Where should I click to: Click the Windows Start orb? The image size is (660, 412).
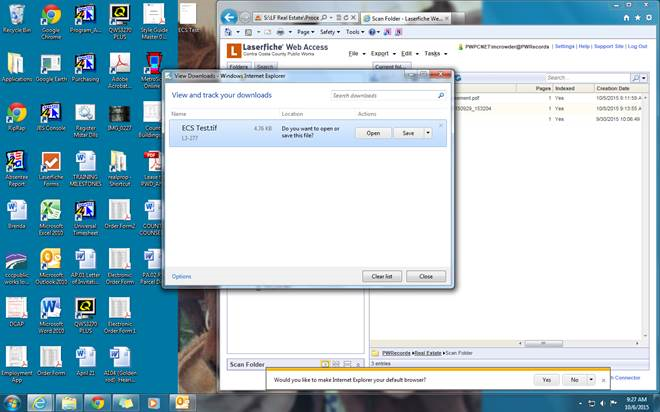coord(12,401)
